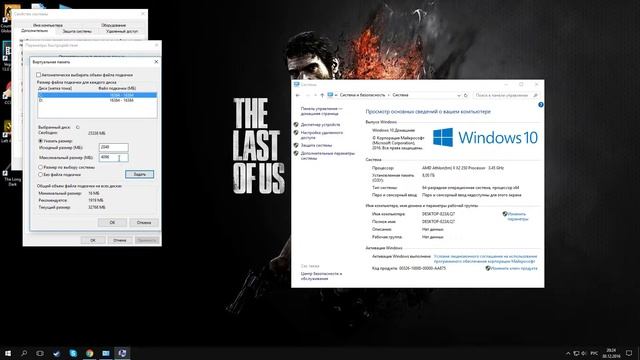Open the Action Center notifications

coord(629,353)
